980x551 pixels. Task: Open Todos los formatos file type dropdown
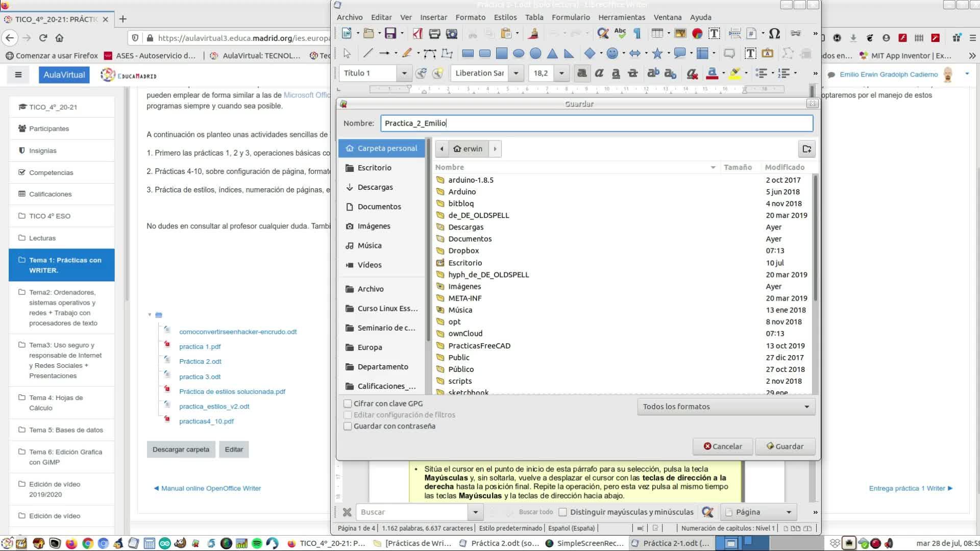(726, 407)
